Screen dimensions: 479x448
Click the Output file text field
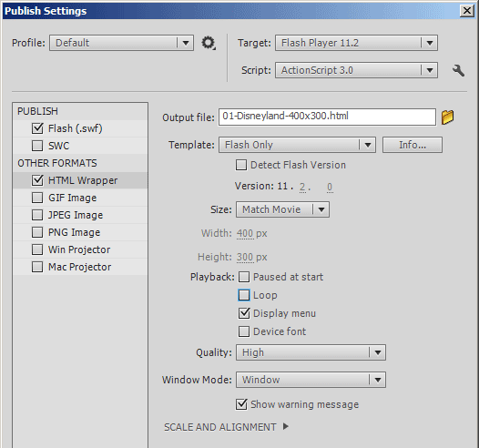click(x=327, y=117)
